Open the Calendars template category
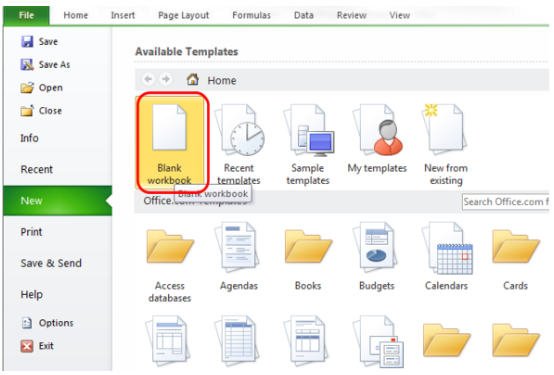The height and width of the screenshot is (375, 554). tap(446, 256)
